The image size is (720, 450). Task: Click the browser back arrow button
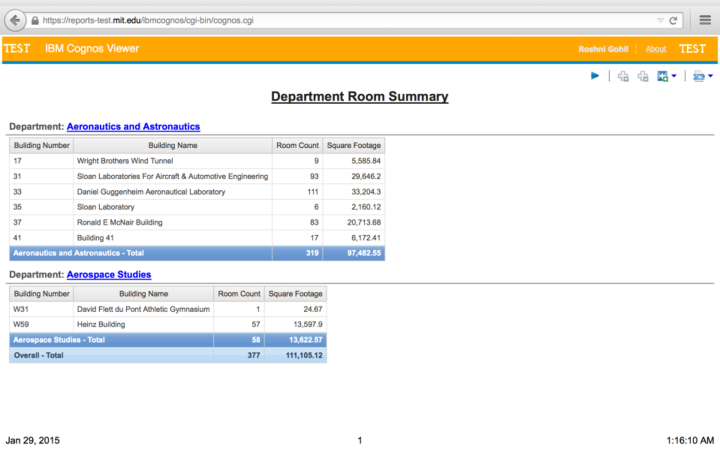(x=16, y=20)
